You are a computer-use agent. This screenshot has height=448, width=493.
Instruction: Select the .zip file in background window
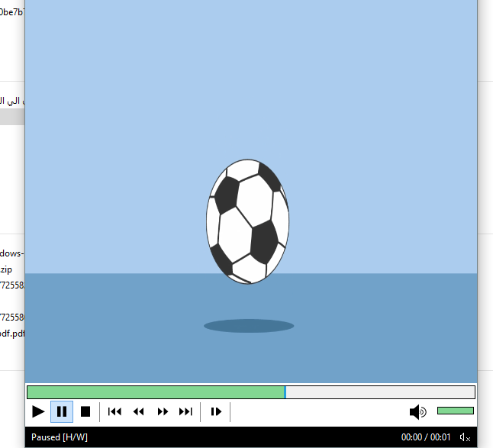pos(6,269)
